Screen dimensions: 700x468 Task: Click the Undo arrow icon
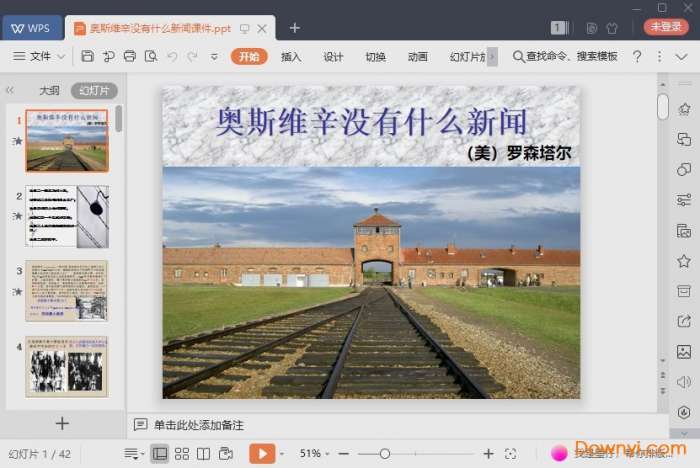[171, 57]
